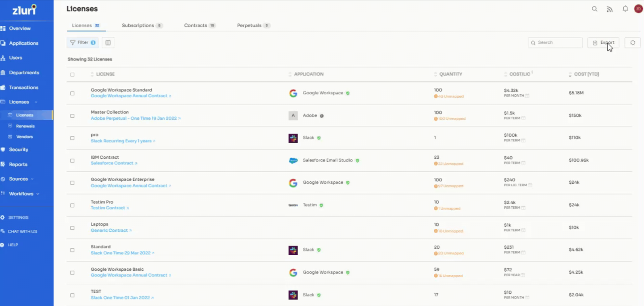This screenshot has height=306, width=644.
Task: Click the Testim logo icon
Action: coord(293,205)
